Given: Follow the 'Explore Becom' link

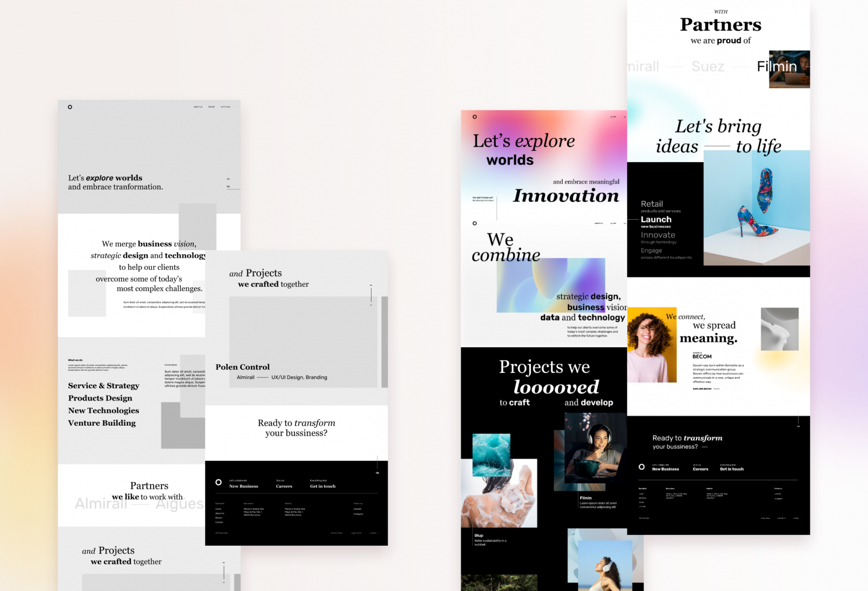Looking at the screenshot, I should (x=703, y=389).
